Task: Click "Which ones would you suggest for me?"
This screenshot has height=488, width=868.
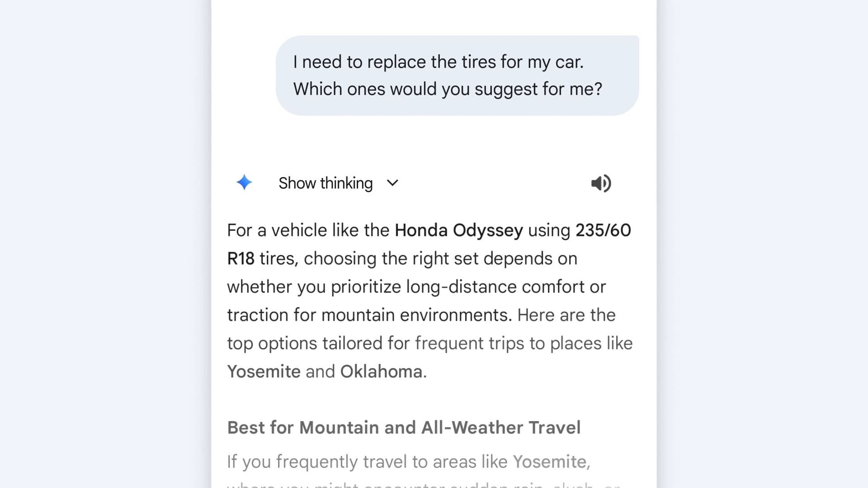Action: coord(448,89)
